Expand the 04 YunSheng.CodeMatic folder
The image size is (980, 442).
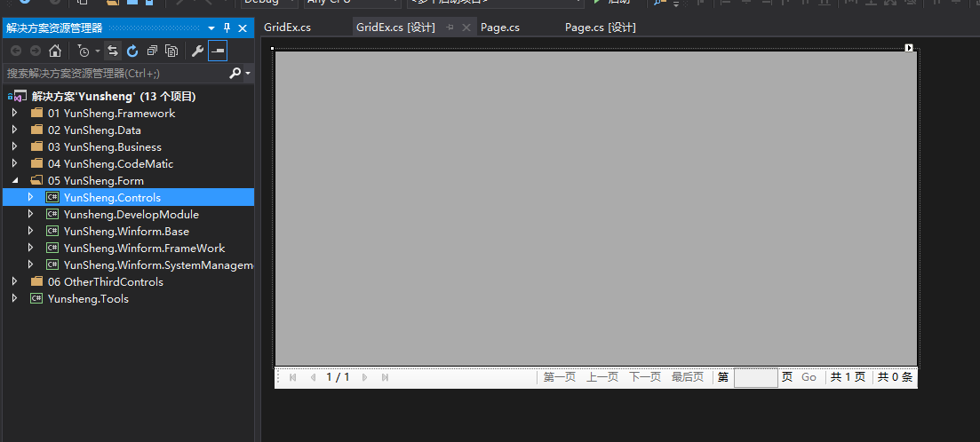pos(15,164)
